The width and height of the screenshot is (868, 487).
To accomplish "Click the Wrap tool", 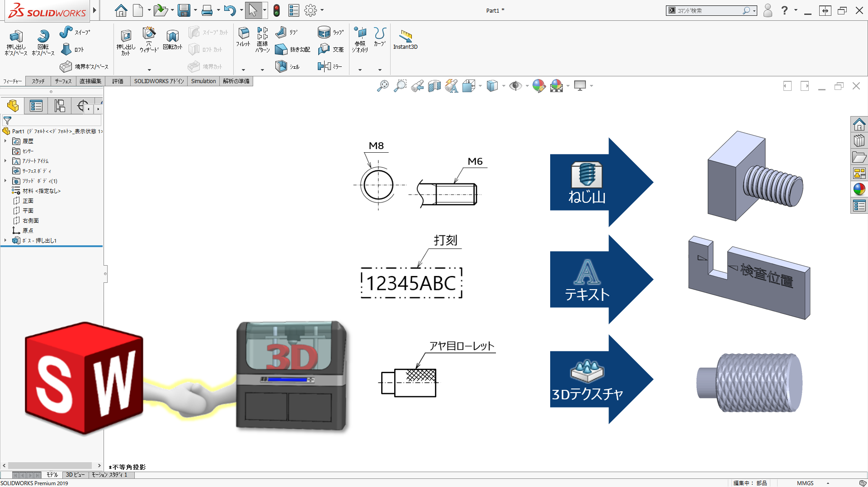I will tap(330, 32).
